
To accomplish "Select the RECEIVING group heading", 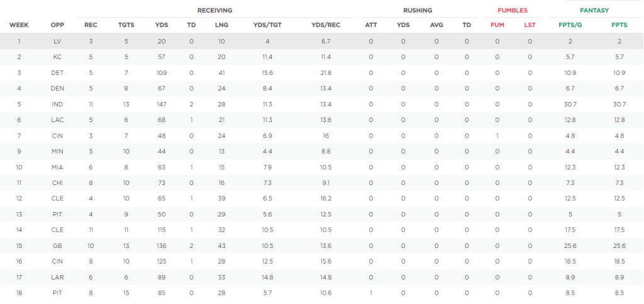I will point(215,11).
